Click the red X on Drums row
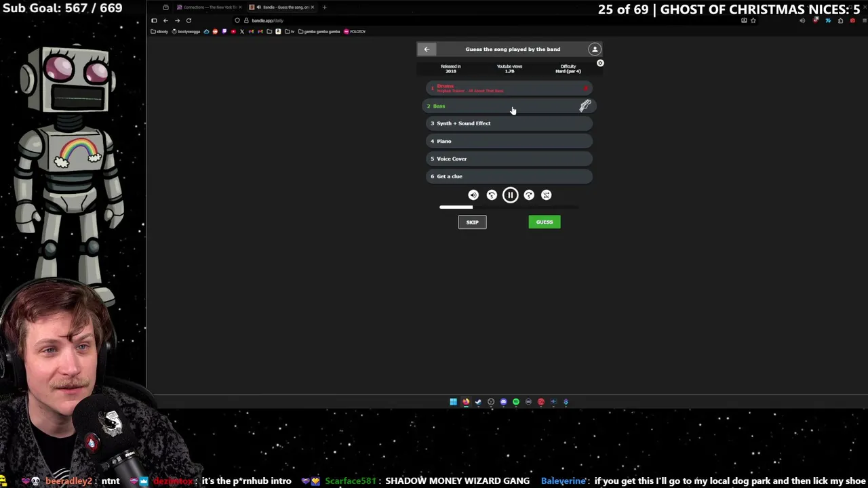Image resolution: width=868 pixels, height=488 pixels. 585,88
